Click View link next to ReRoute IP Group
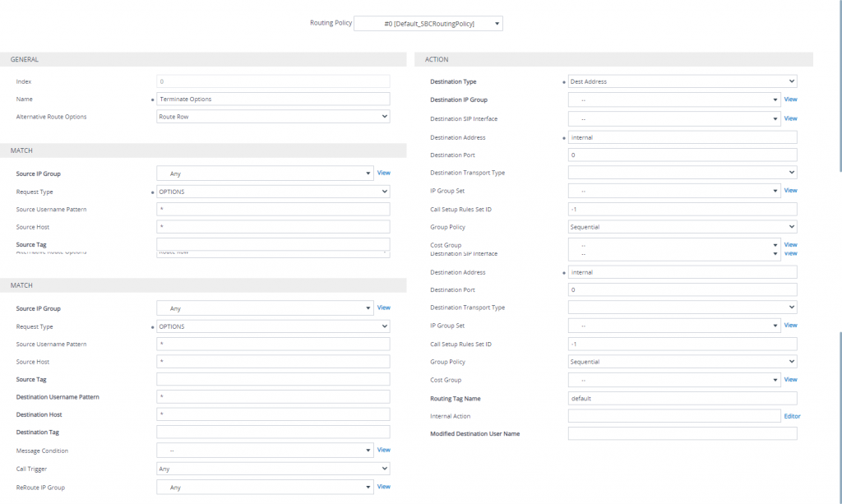This screenshot has height=504, width=842. pyautogui.click(x=383, y=487)
